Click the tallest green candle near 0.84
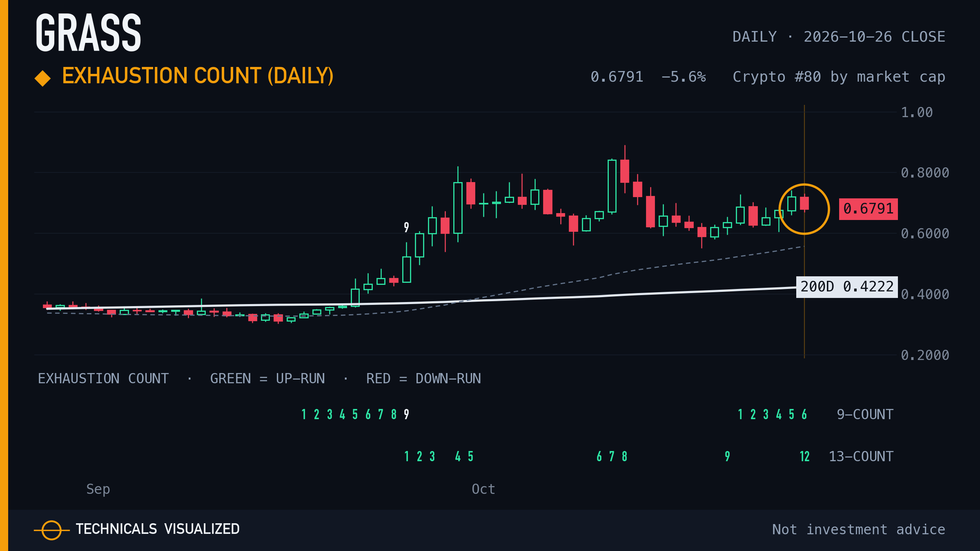 pos(612,186)
